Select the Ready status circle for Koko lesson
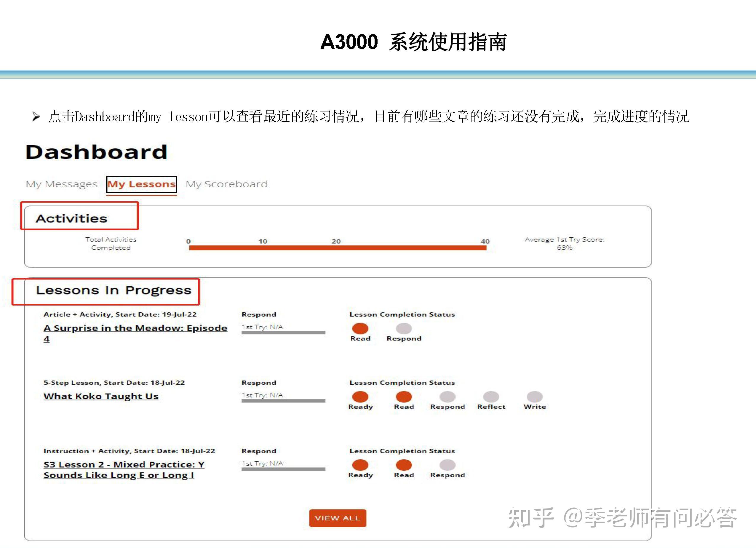Screen dimensions: 756x548 pos(360,398)
